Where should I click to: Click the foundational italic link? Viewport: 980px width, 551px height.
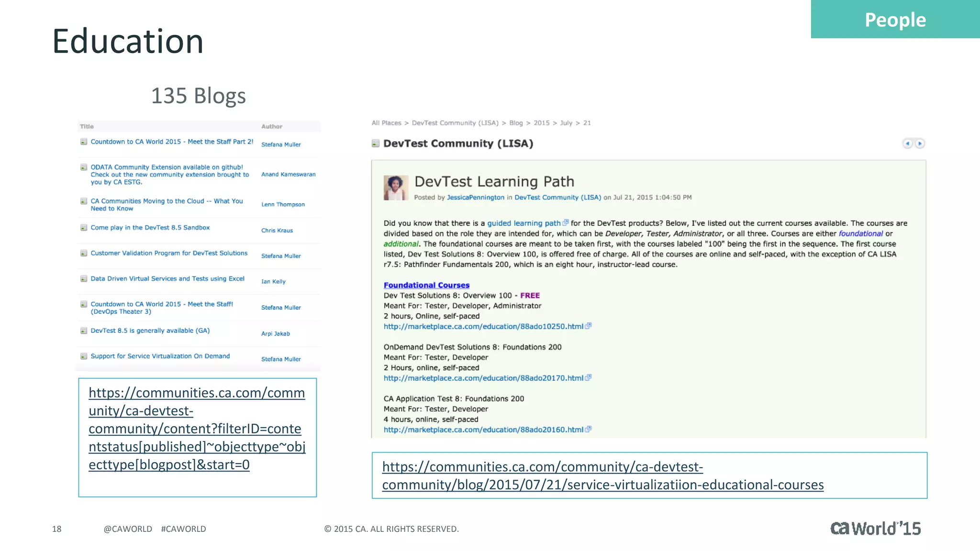click(861, 234)
